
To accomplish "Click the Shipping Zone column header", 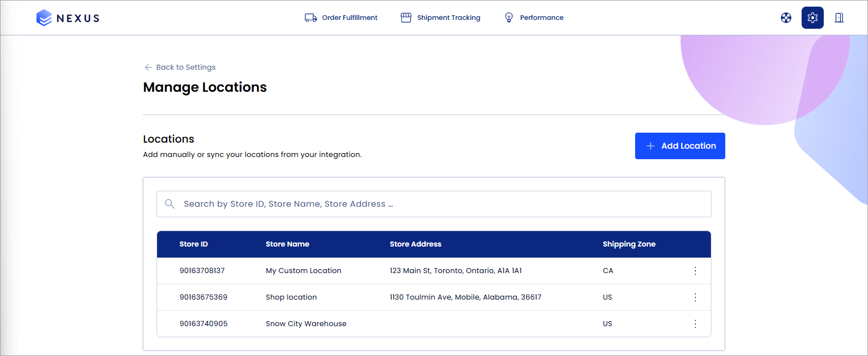I will [629, 244].
